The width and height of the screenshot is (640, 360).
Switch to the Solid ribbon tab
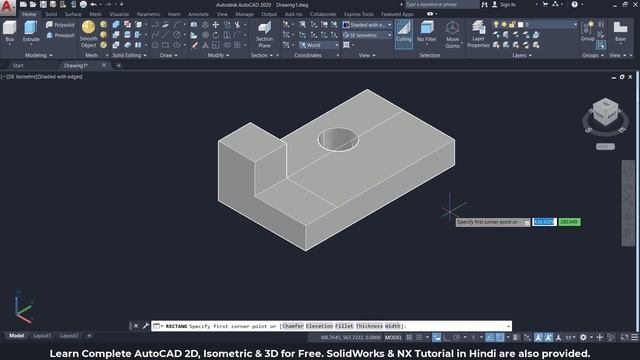51,14
